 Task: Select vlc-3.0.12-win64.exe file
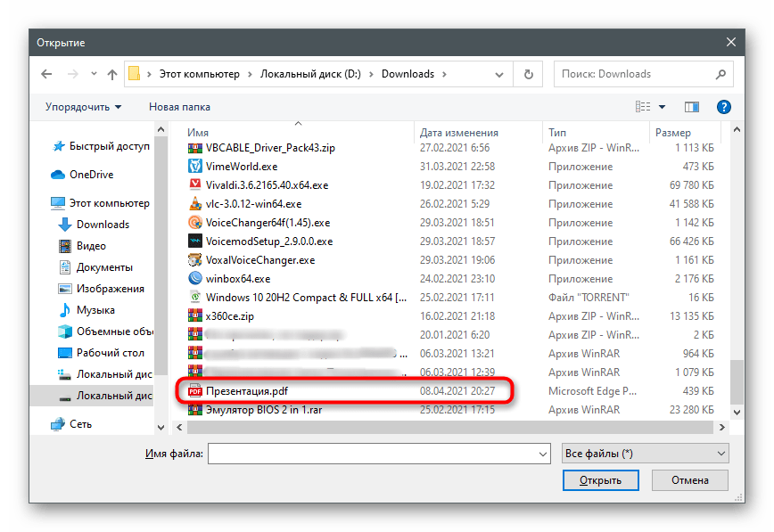[x=253, y=204]
